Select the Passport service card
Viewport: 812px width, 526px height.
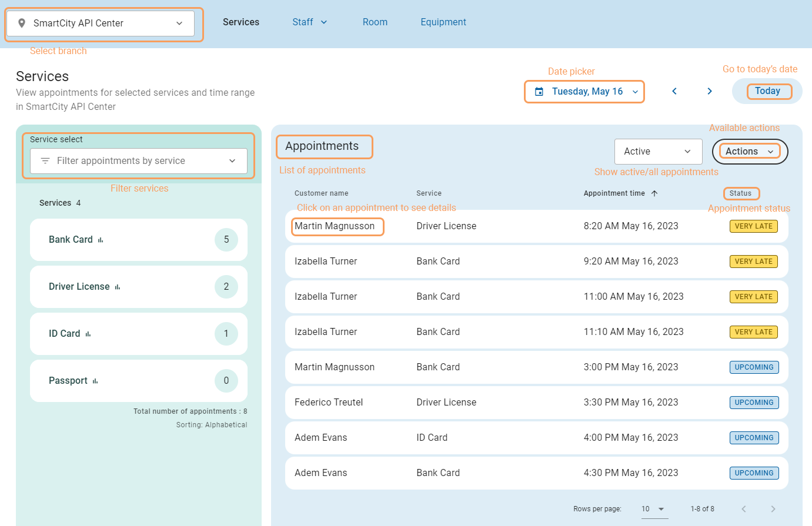click(x=138, y=381)
